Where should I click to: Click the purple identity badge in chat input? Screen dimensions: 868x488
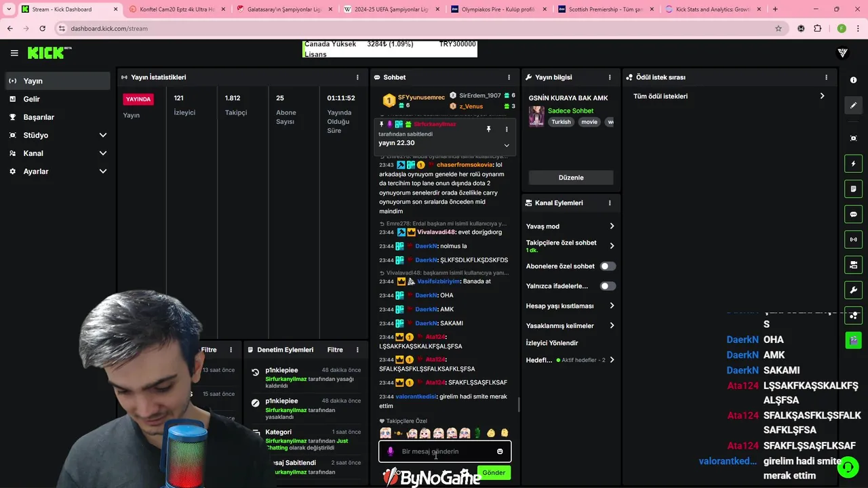pos(390,451)
